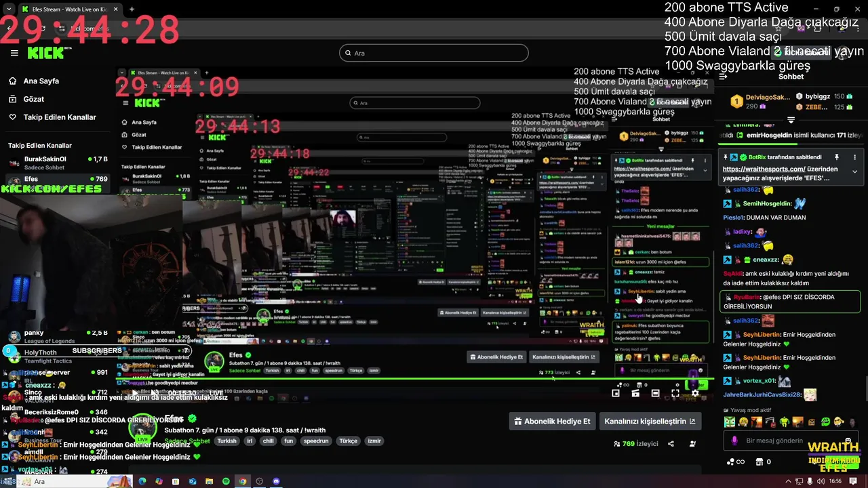Enter fullscreen on the player
Screen dimensions: 868x488
tap(675, 393)
